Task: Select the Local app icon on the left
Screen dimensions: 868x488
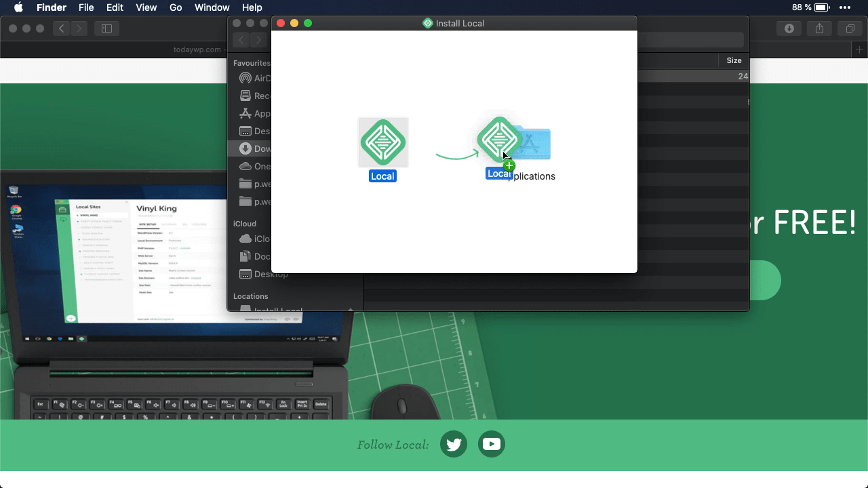Action: (x=383, y=142)
